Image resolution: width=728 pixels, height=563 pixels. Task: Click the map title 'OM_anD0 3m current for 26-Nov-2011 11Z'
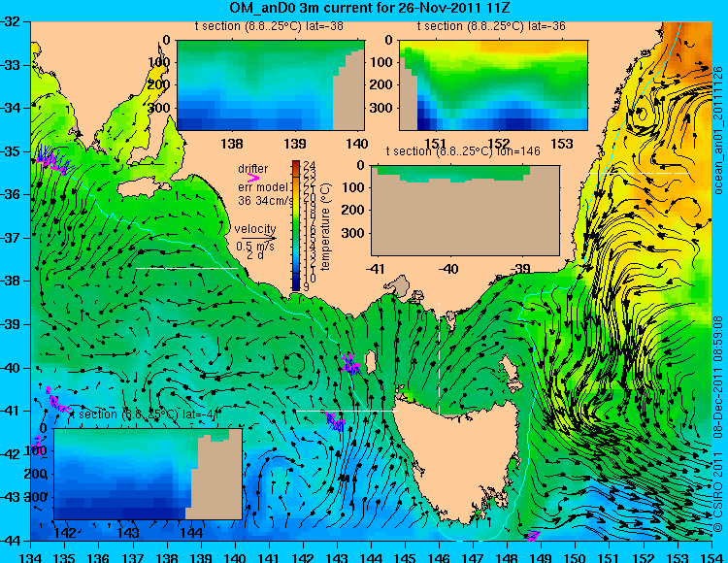(x=370, y=8)
